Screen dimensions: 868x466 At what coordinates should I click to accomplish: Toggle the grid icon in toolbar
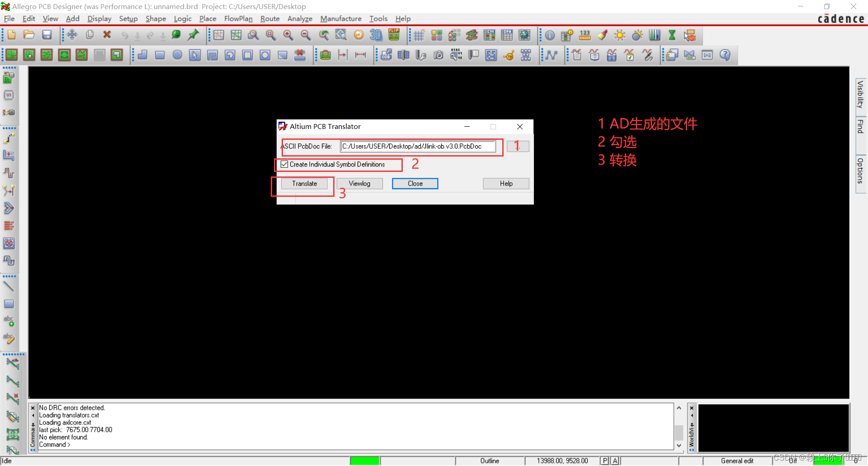point(419,35)
